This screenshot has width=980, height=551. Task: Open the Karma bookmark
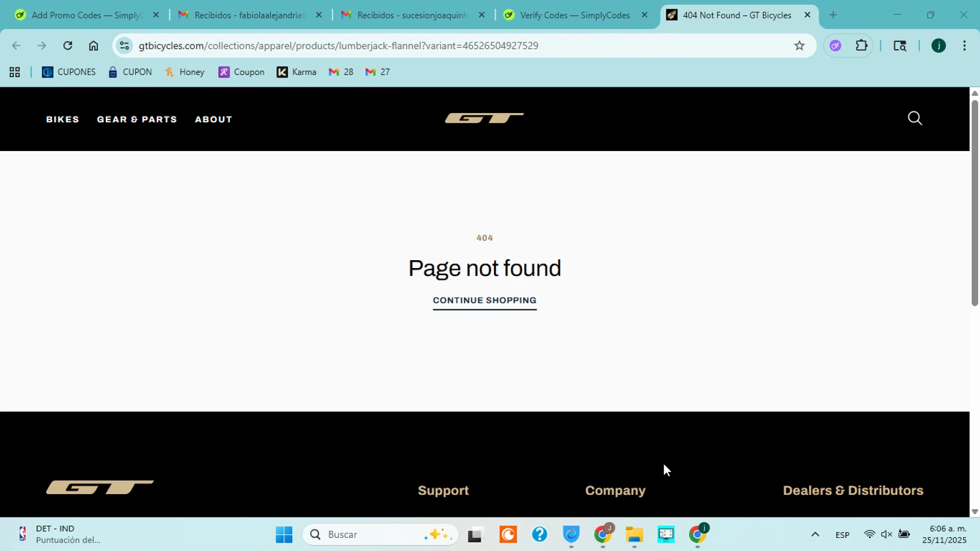coord(297,73)
